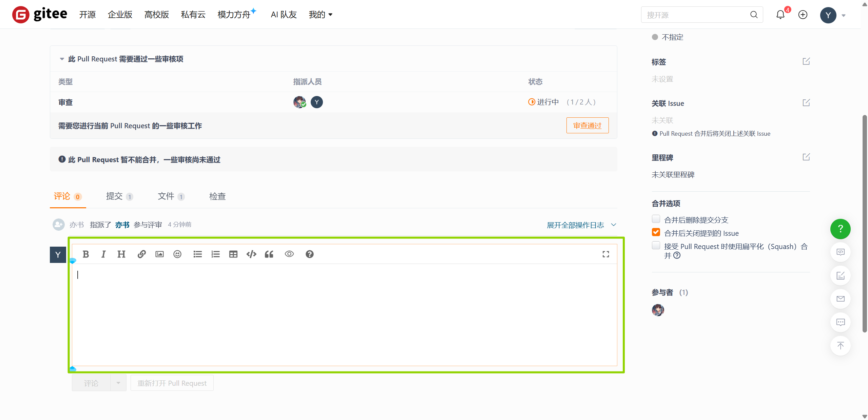Uncheck 合并后关闭提到的 Issue option

[x=656, y=232]
